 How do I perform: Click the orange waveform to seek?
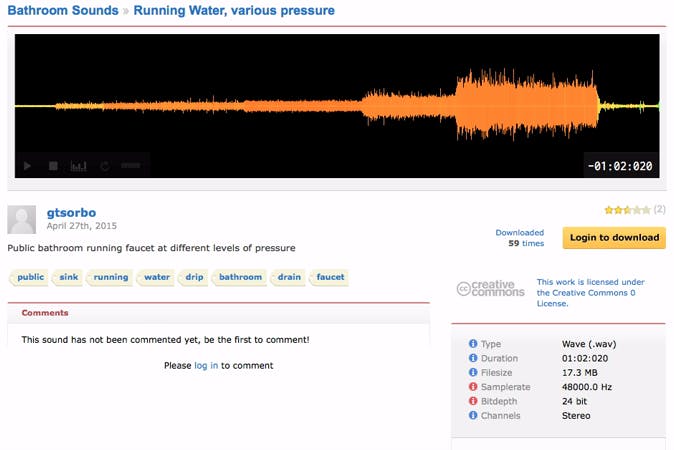point(337,106)
